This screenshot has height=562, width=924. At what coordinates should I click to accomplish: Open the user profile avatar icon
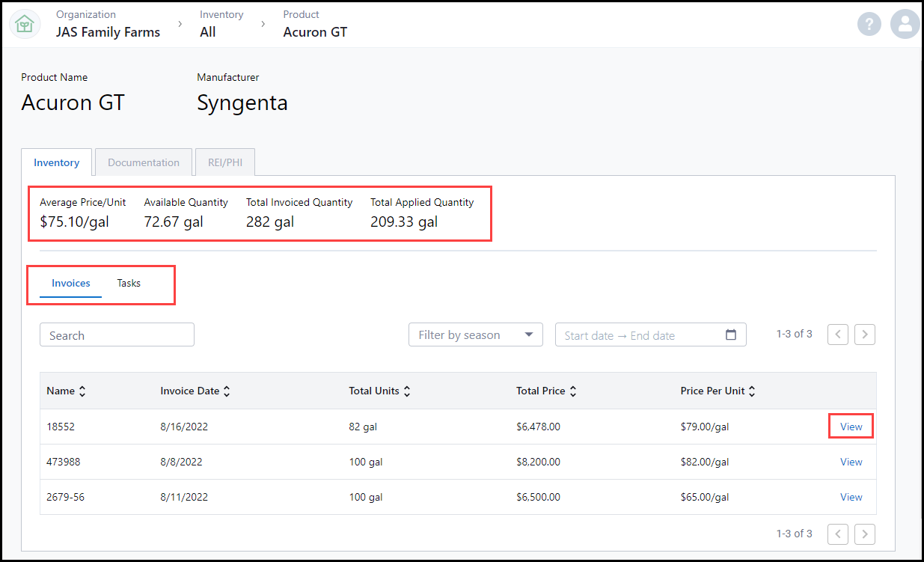click(905, 24)
